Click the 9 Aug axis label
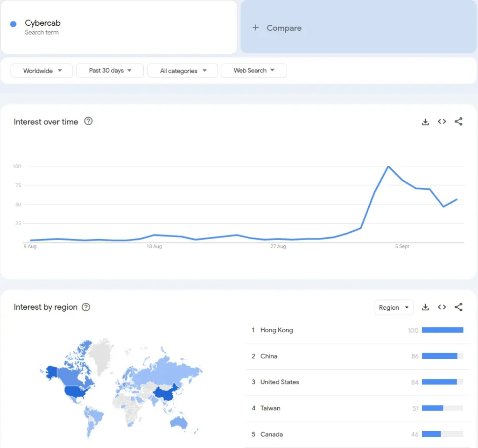 [x=30, y=246]
